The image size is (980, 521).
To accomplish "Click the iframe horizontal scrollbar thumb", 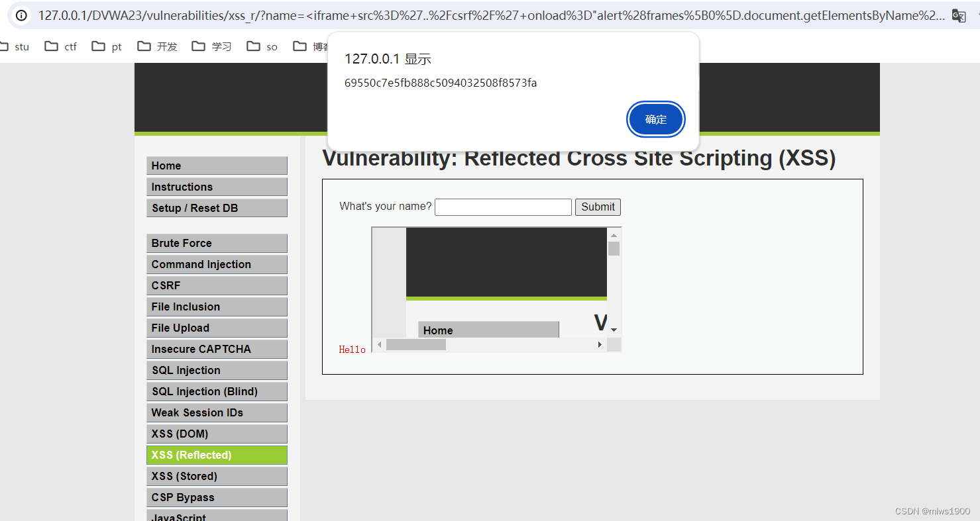I will pos(416,344).
